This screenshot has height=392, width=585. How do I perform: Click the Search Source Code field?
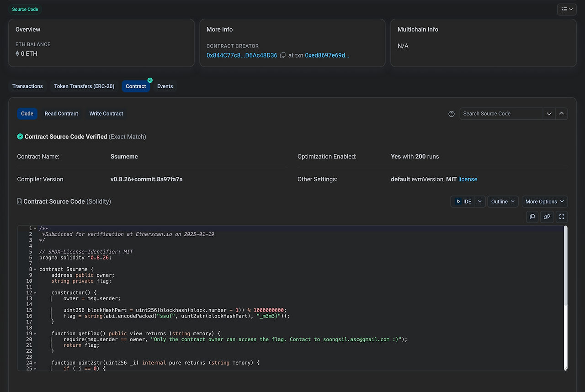click(x=501, y=114)
